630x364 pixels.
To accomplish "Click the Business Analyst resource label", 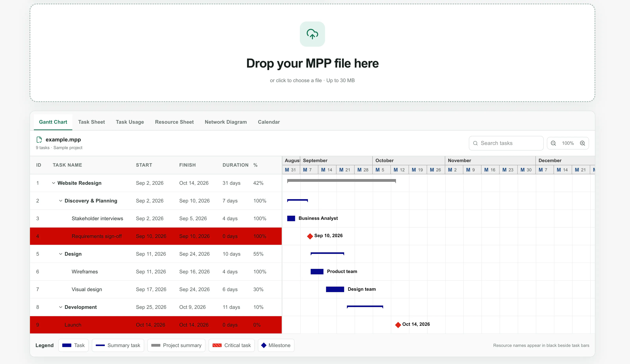I will [318, 218].
